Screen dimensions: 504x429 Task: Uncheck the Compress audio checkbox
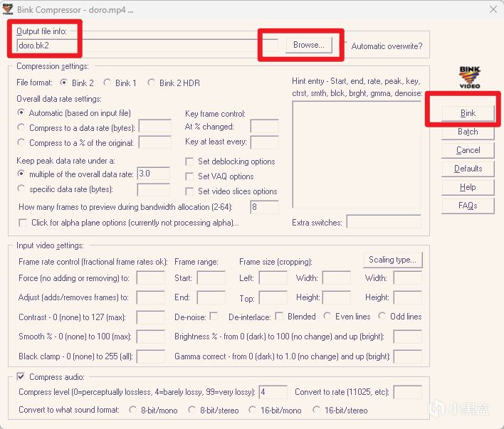tap(21, 376)
